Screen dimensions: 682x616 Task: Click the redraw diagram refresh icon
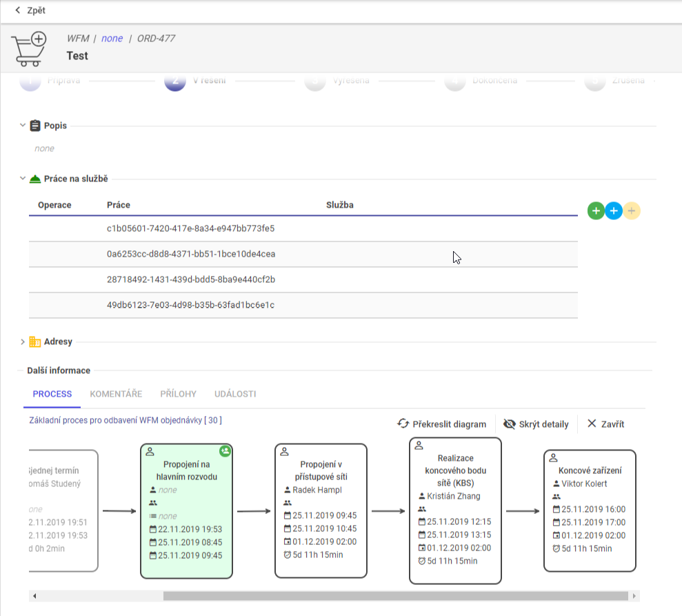403,424
